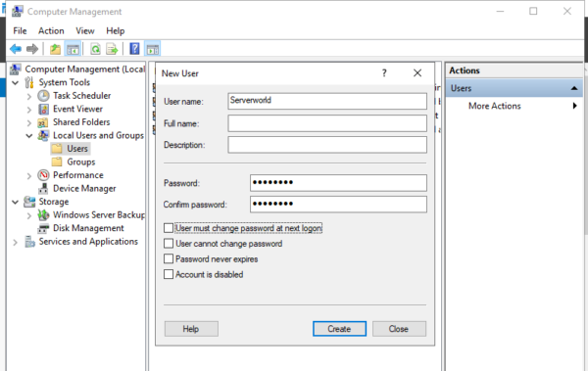Click the Refresh toolbar icon

[95, 49]
